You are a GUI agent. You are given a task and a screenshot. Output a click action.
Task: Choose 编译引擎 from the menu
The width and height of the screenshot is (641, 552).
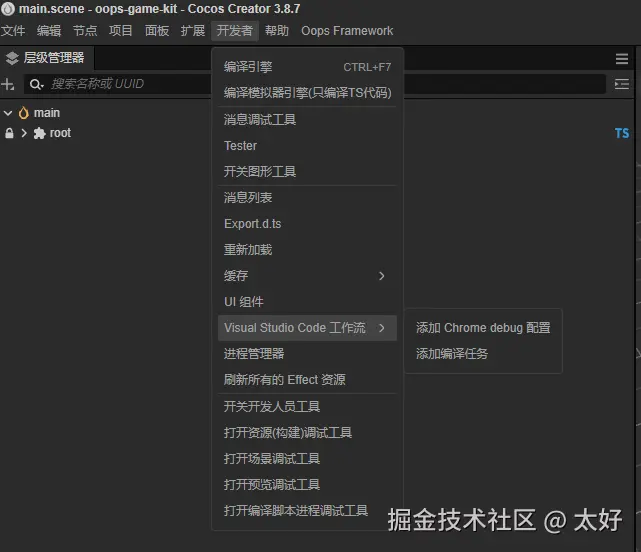pos(307,67)
